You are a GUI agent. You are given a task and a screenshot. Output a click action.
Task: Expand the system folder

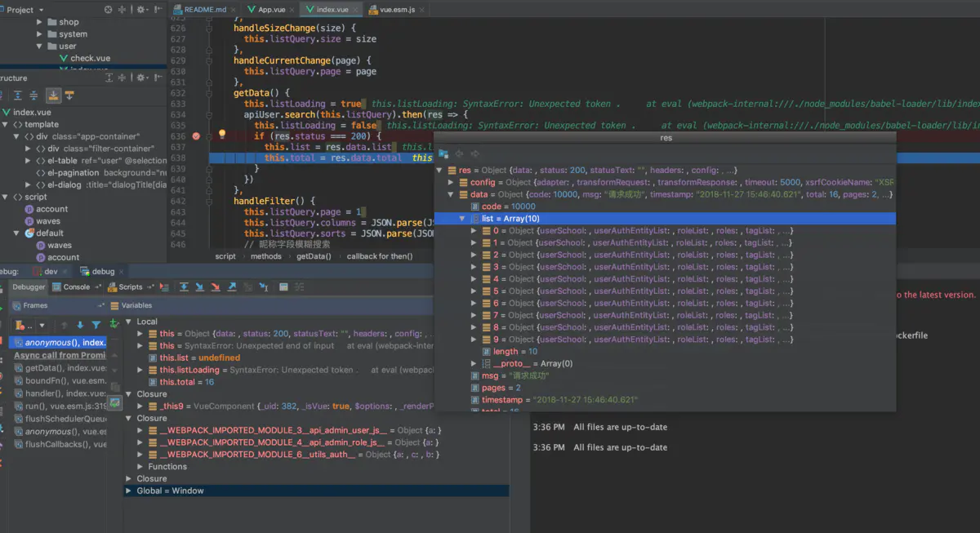point(39,34)
